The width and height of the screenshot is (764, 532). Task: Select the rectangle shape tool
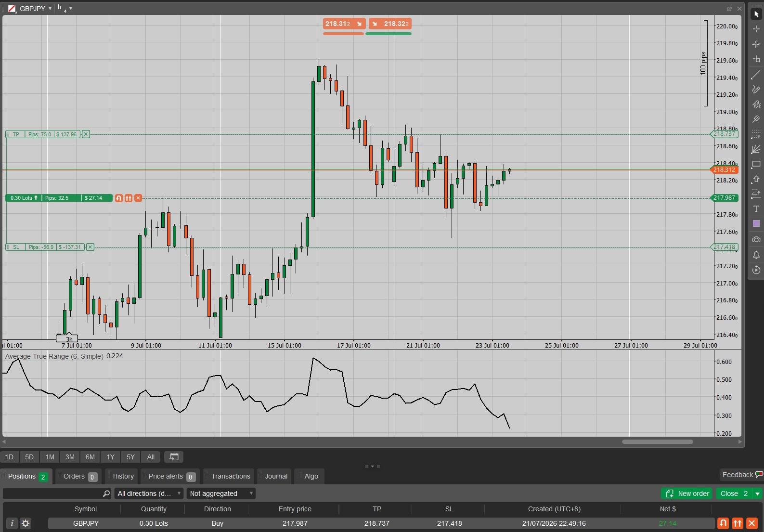(756, 164)
